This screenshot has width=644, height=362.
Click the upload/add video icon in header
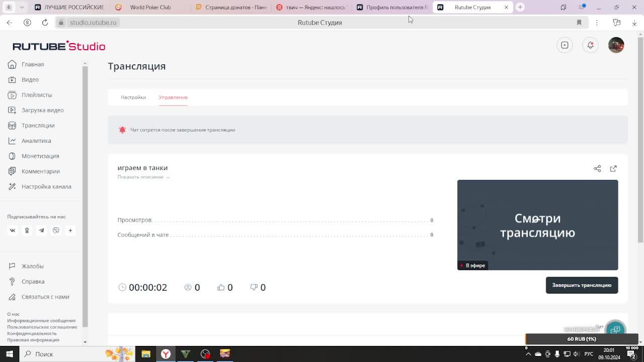point(565,45)
